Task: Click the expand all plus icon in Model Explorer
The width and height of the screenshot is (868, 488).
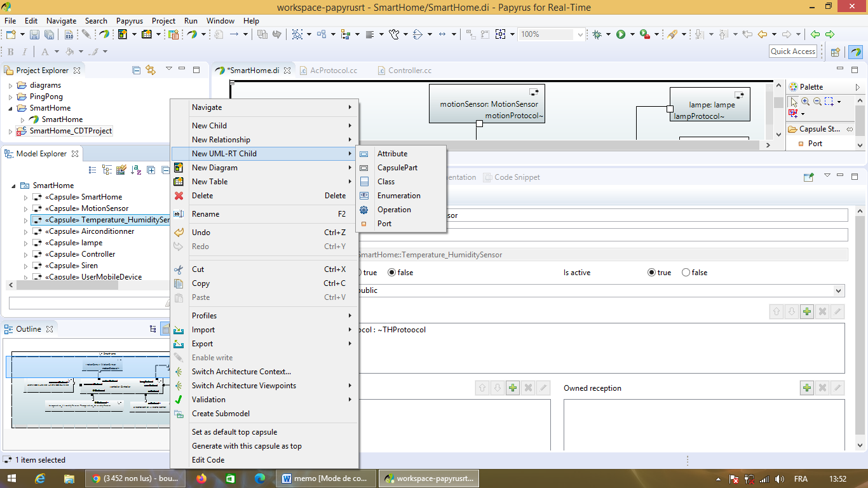Action: coord(151,170)
